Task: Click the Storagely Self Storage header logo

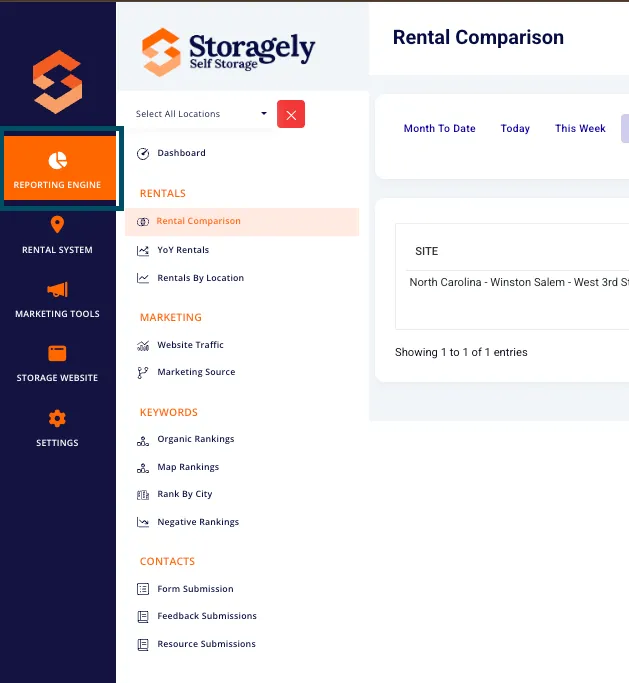Action: (x=228, y=52)
